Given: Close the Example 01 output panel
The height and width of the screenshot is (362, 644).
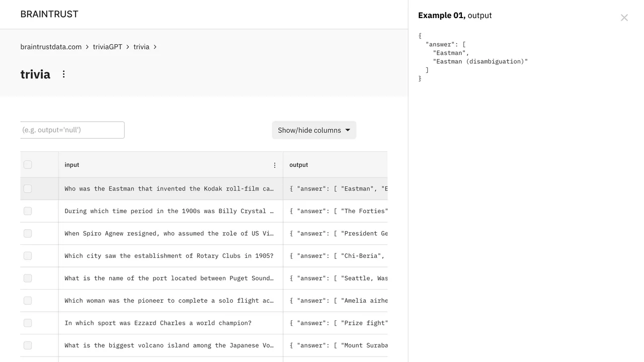Looking at the screenshot, I should point(624,18).
